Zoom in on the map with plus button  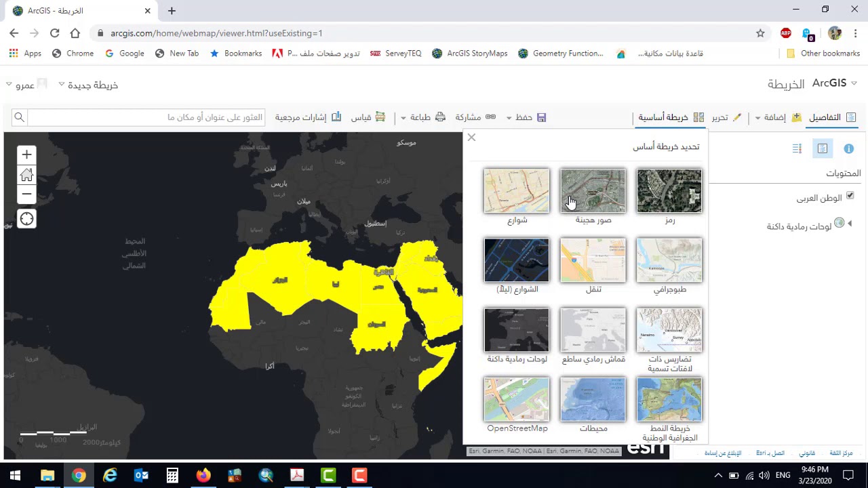[x=26, y=155]
